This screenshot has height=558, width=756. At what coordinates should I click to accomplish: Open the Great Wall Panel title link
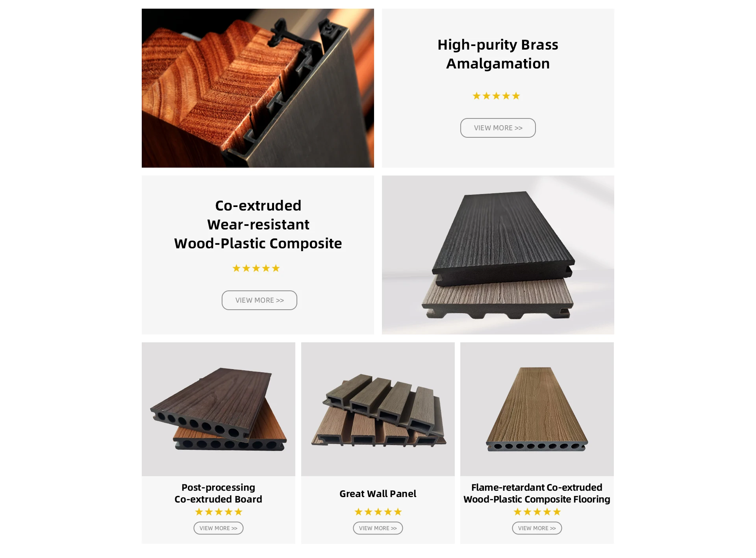378,493
